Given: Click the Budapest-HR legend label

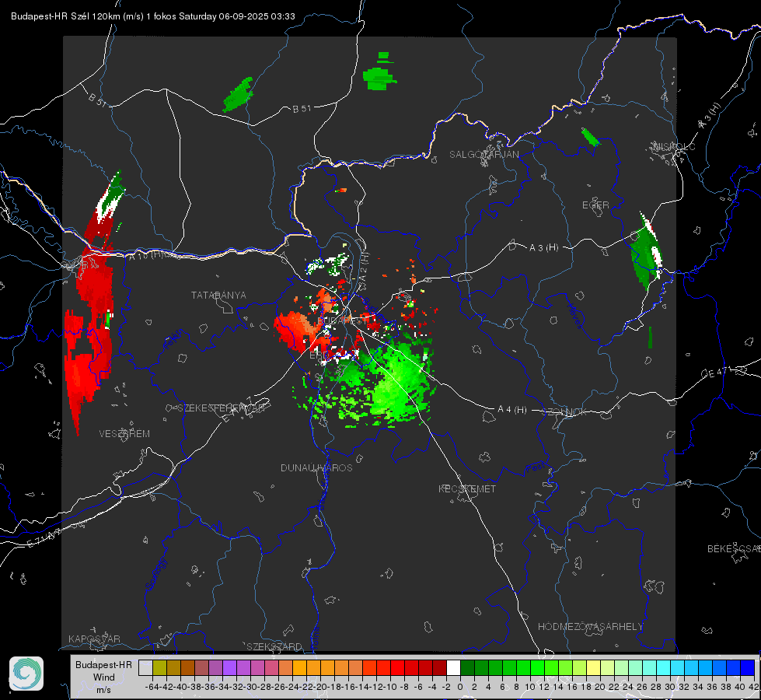Looking at the screenshot, I should [103, 664].
